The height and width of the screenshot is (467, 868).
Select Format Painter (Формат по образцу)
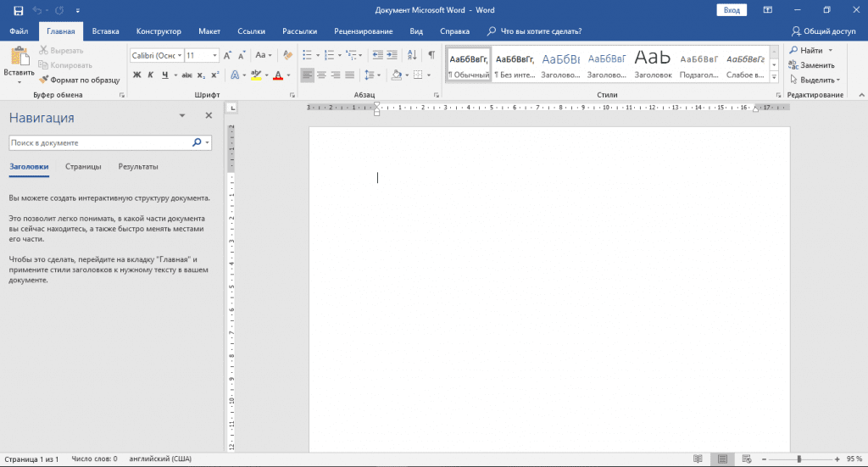pos(79,80)
